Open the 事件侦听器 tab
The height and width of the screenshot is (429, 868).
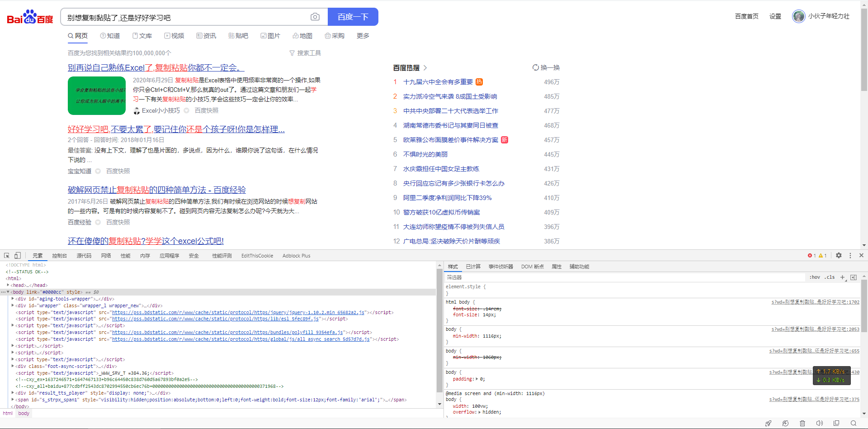point(501,267)
